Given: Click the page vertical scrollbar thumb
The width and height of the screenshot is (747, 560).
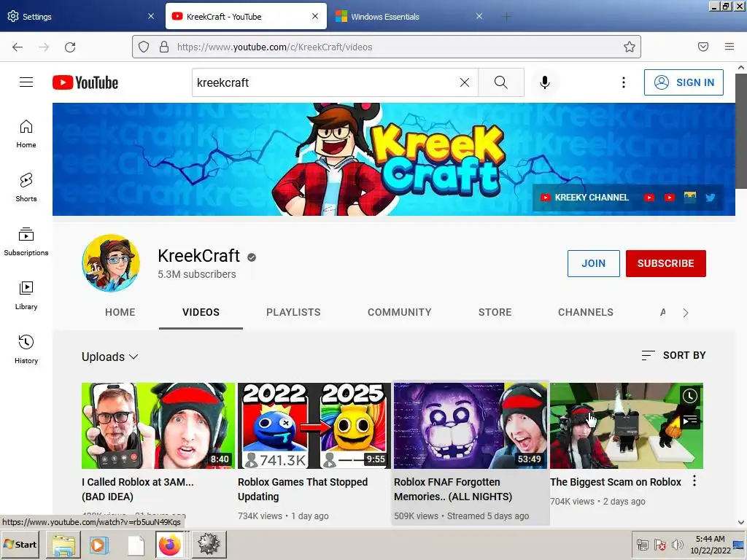Looking at the screenshot, I should 741,131.
